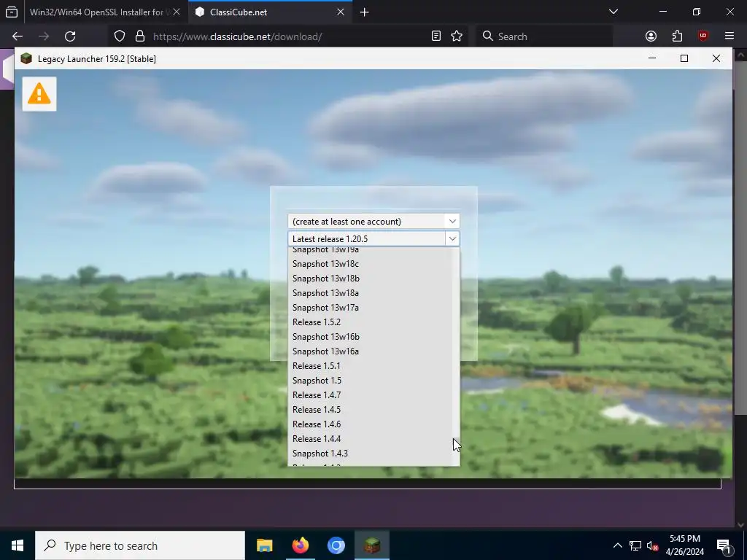Open File Explorer from taskbar
The height and width of the screenshot is (560, 747).
click(x=264, y=545)
